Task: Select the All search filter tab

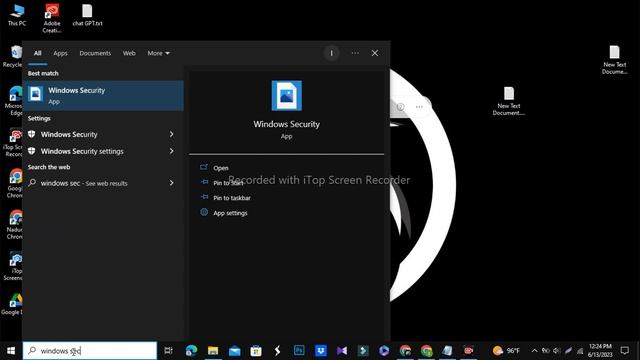Action: (38, 53)
